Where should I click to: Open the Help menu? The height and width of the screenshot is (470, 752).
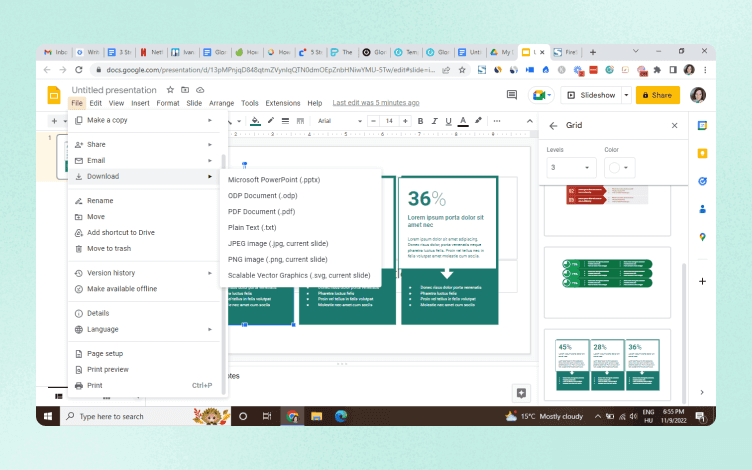(315, 103)
